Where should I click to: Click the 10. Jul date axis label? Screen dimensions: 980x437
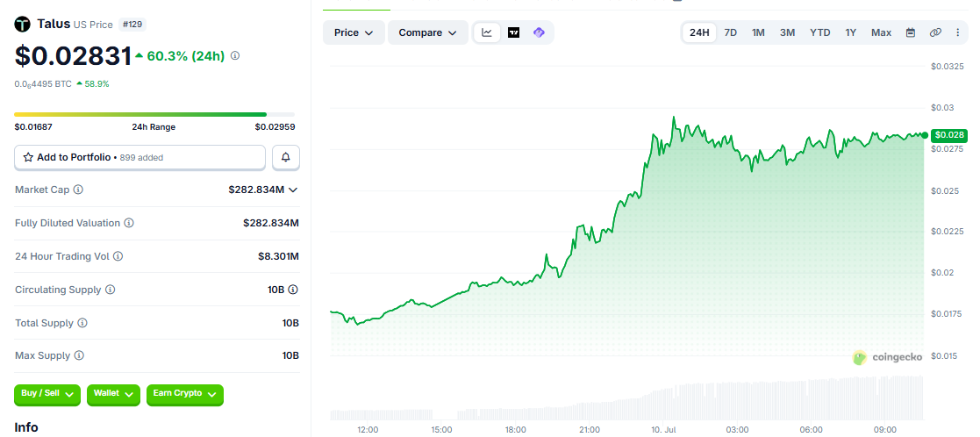(x=663, y=429)
